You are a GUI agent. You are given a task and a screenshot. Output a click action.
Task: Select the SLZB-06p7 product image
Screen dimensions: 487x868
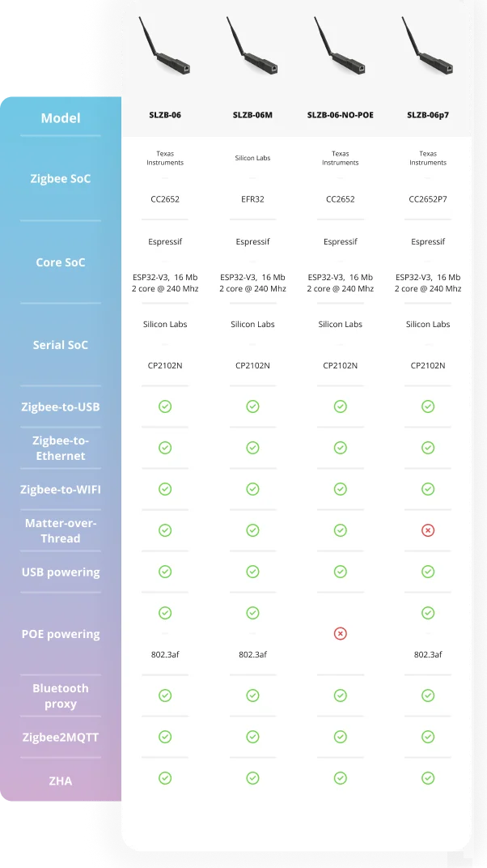click(428, 49)
